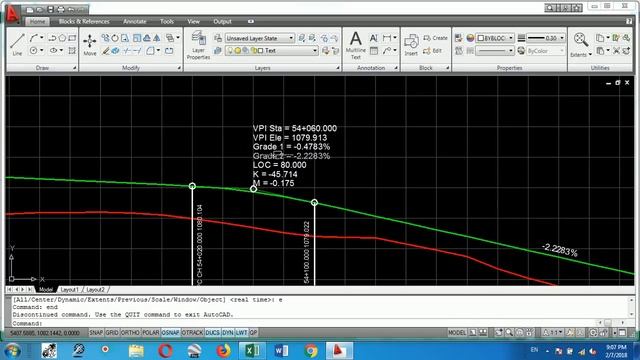The height and width of the screenshot is (360, 640).
Task: Open the Annotate ribbon tab
Action: pos(135,21)
